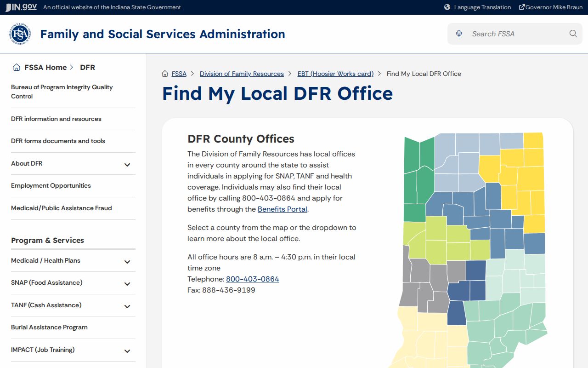Image resolution: width=588 pixels, height=368 pixels.
Task: Click the Fax: 888-436-9199 text
Action: click(x=221, y=290)
